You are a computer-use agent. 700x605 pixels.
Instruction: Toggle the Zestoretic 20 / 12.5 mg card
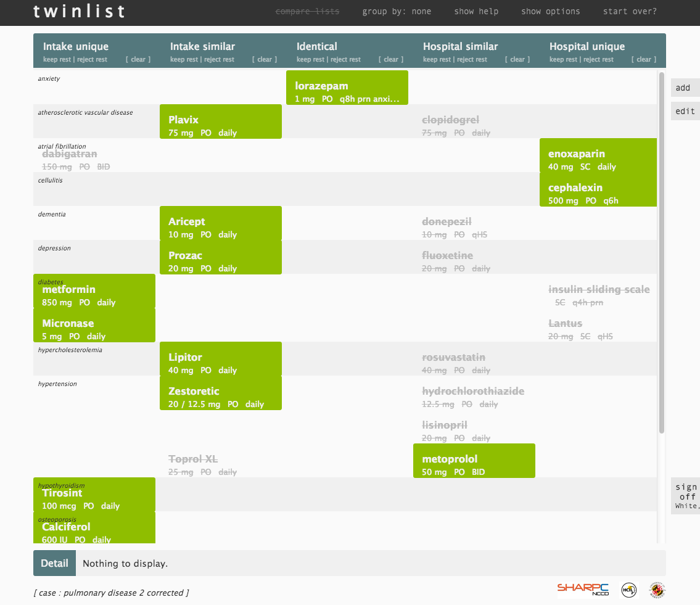point(221,393)
